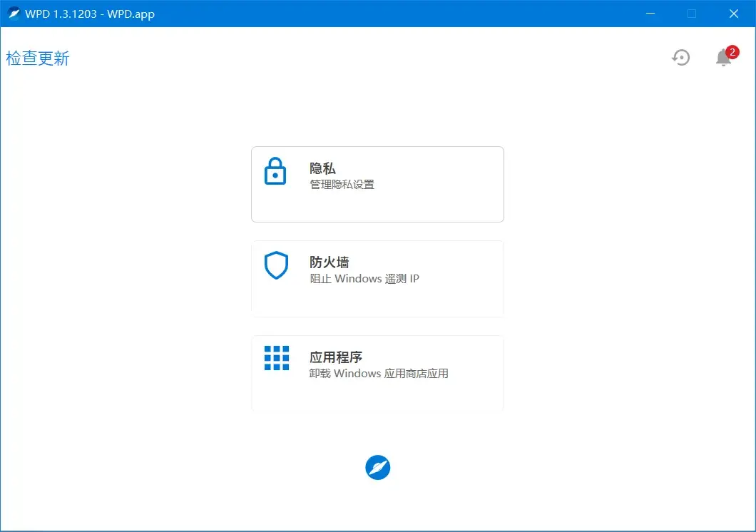
Task: Click the WPD app icon in title bar
Action: point(14,14)
